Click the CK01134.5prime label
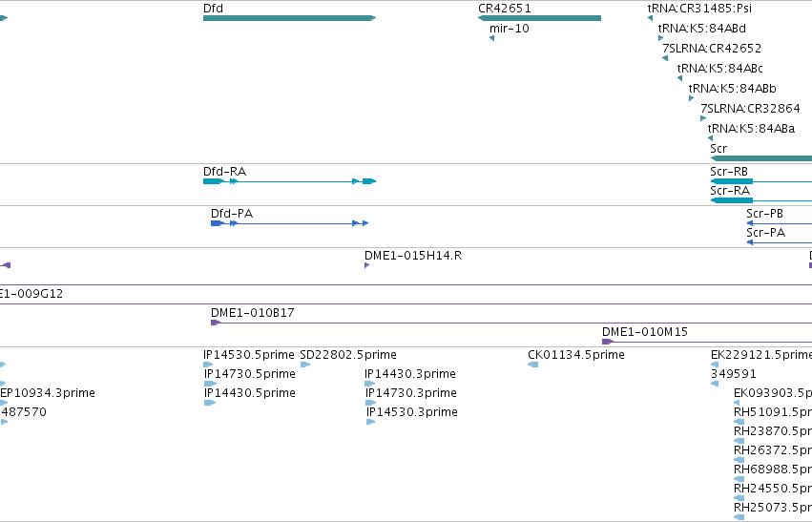The image size is (812, 522). coord(576,355)
